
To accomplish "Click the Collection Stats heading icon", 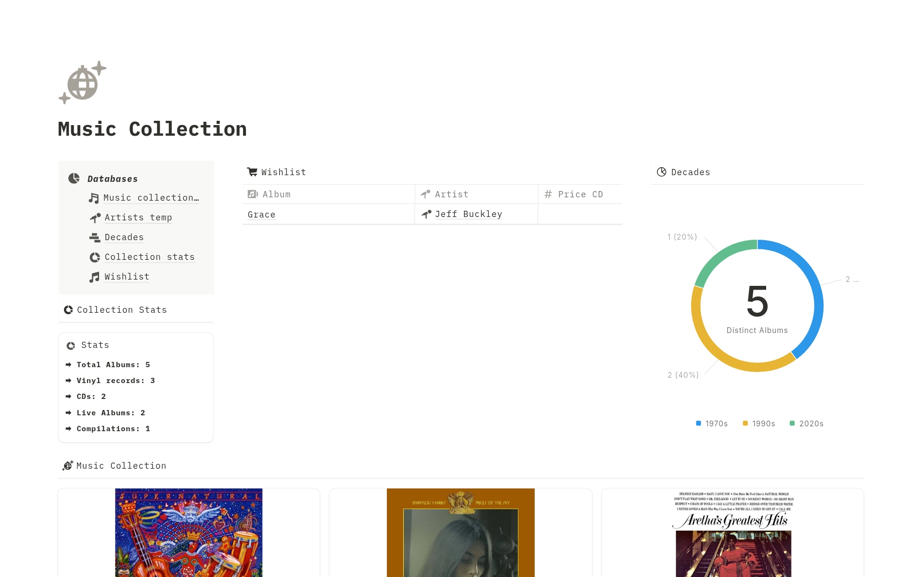I will (68, 310).
